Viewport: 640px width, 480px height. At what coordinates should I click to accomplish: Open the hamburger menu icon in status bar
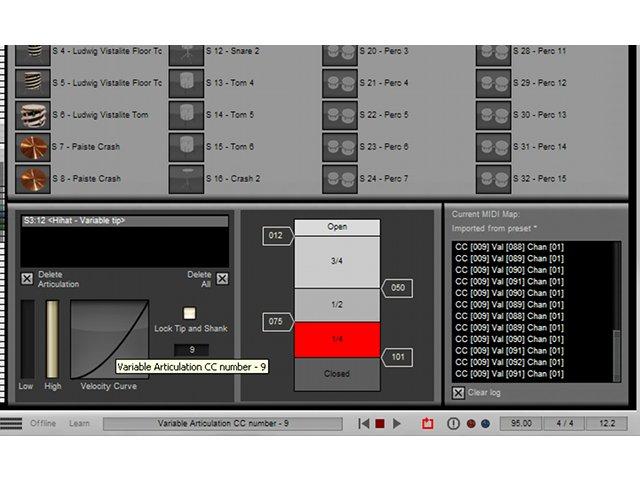[11, 423]
